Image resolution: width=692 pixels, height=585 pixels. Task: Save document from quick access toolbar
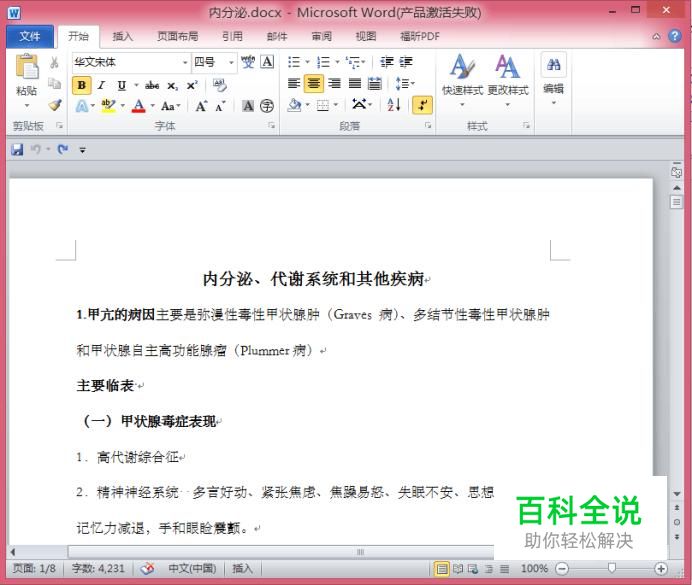point(17,150)
